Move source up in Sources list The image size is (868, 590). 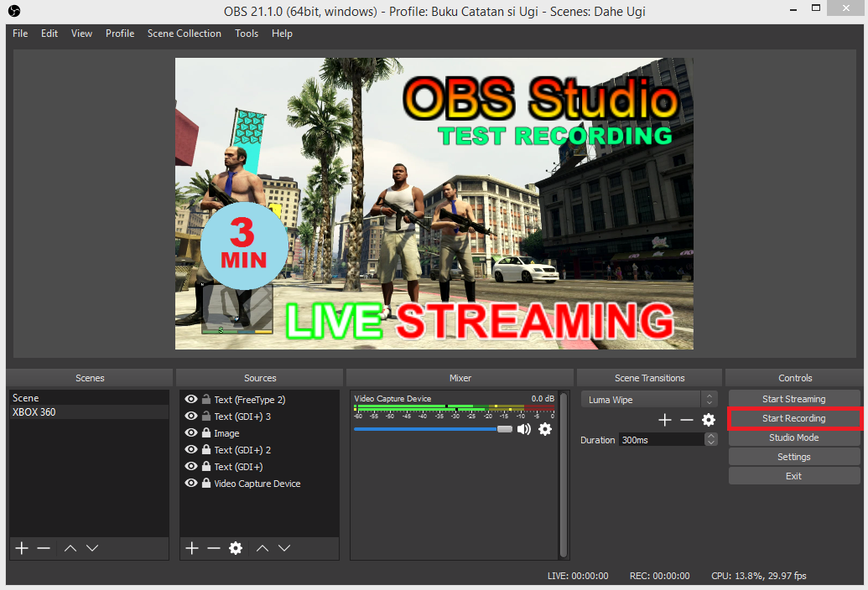point(262,548)
